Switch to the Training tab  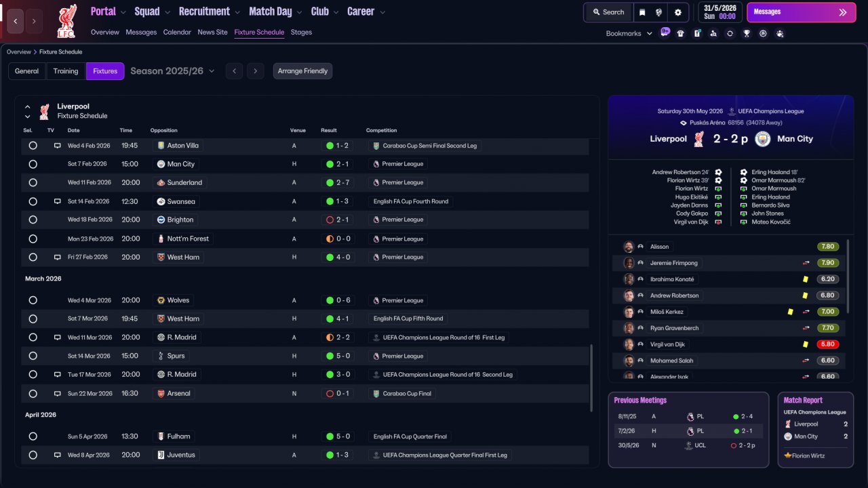(66, 71)
